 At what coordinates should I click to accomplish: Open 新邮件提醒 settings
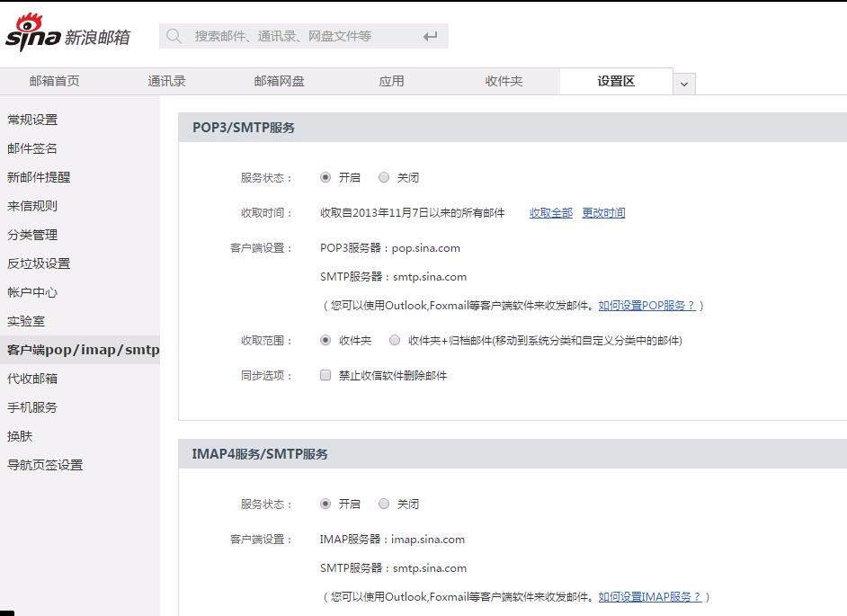[x=39, y=176]
